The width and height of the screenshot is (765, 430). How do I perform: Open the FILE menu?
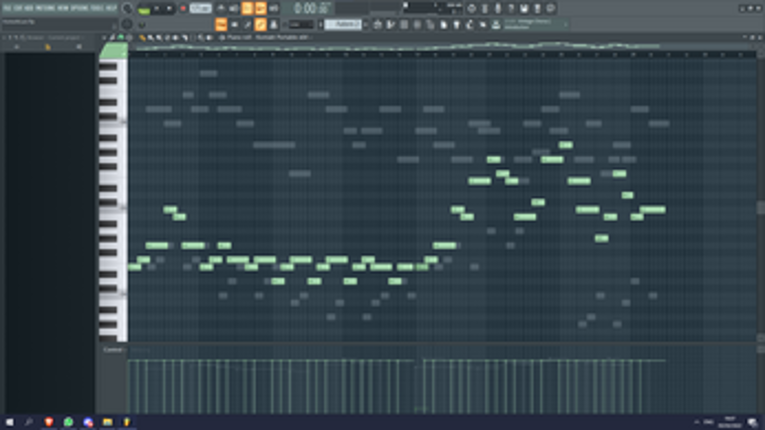(7, 8)
